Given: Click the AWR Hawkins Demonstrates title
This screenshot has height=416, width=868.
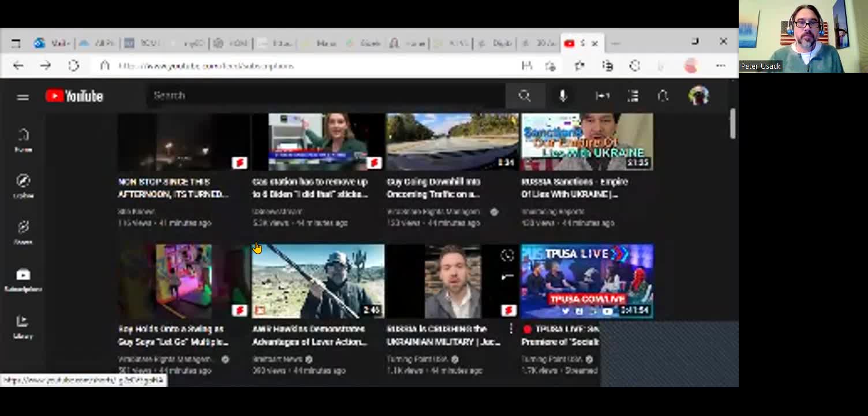Looking at the screenshot, I should [x=310, y=335].
